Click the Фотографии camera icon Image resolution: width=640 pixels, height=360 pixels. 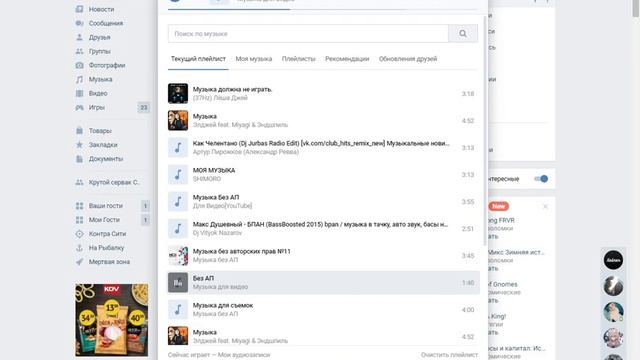coord(80,65)
